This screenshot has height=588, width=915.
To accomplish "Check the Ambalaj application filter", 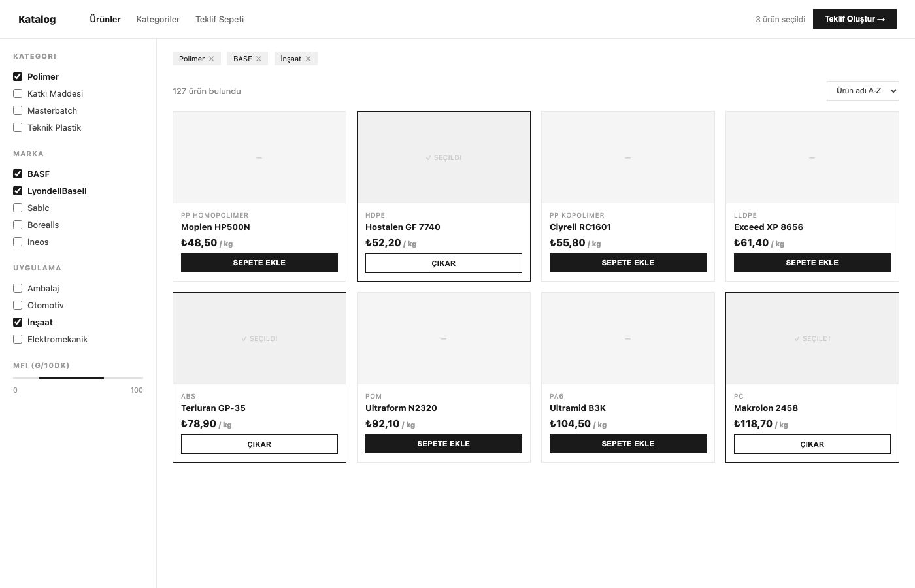I will click(18, 288).
